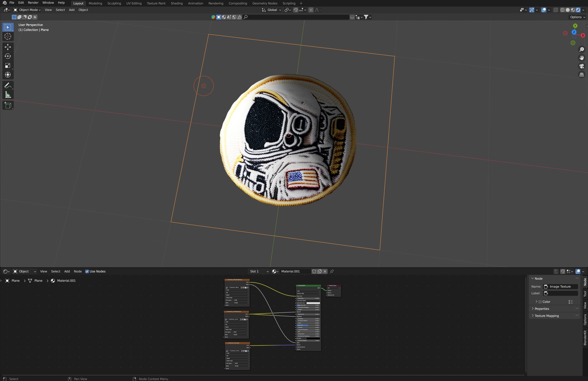Collapse the Node panel section

tap(554, 279)
